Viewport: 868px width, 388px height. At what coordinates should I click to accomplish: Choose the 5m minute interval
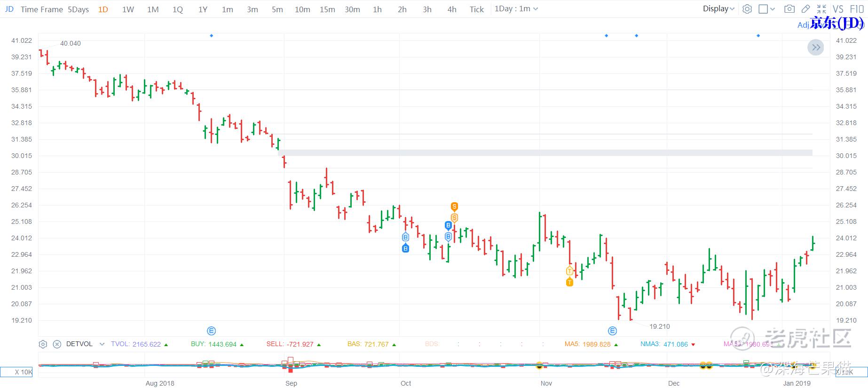click(x=277, y=9)
